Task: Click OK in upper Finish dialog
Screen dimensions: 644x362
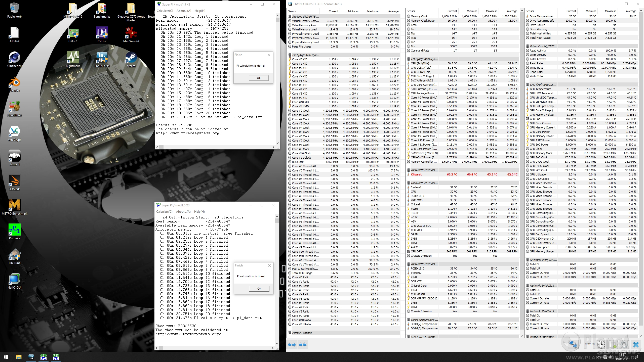Action: tap(259, 78)
